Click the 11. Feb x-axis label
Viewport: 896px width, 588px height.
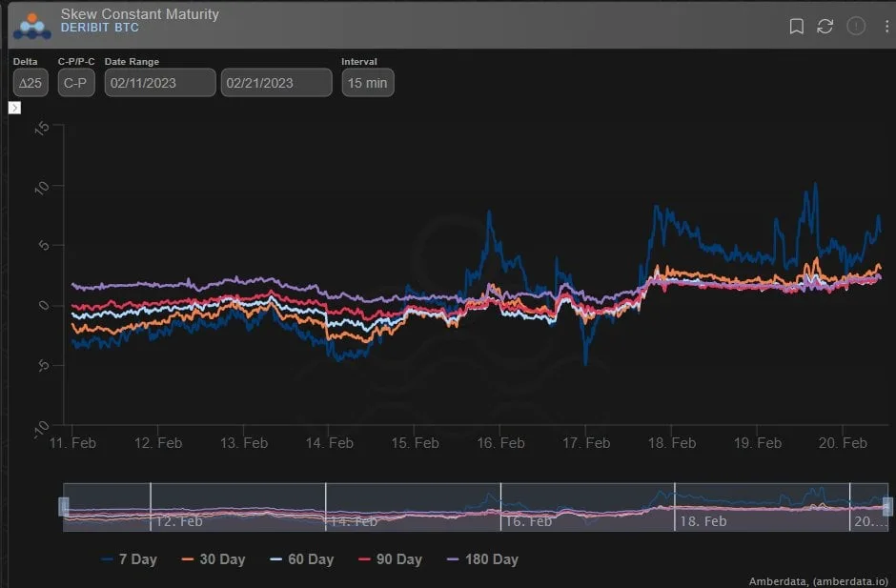[x=72, y=443]
